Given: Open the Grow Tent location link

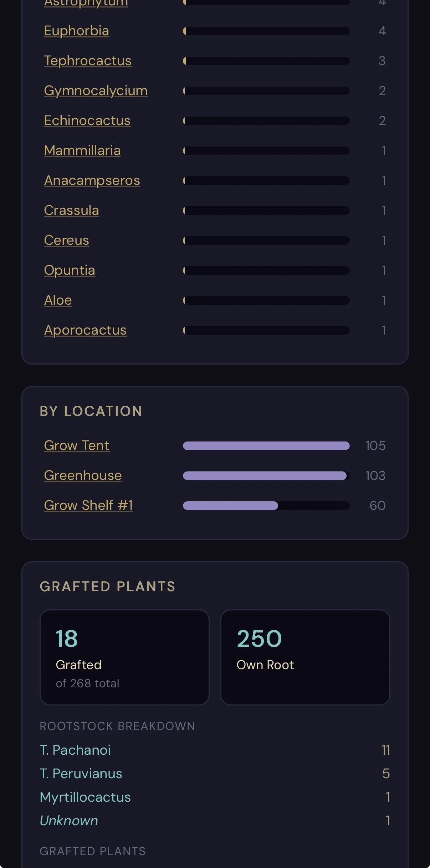Looking at the screenshot, I should pos(77,446).
